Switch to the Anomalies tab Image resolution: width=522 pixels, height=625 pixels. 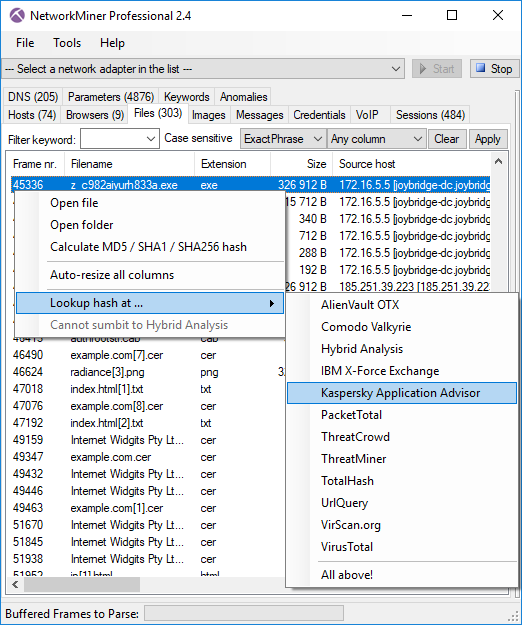243,96
